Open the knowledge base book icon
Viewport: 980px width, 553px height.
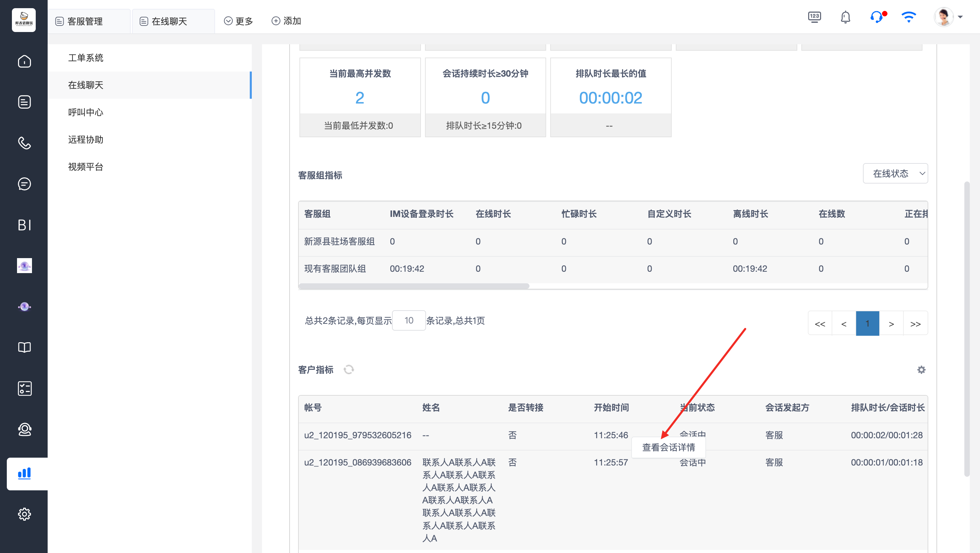(x=24, y=347)
